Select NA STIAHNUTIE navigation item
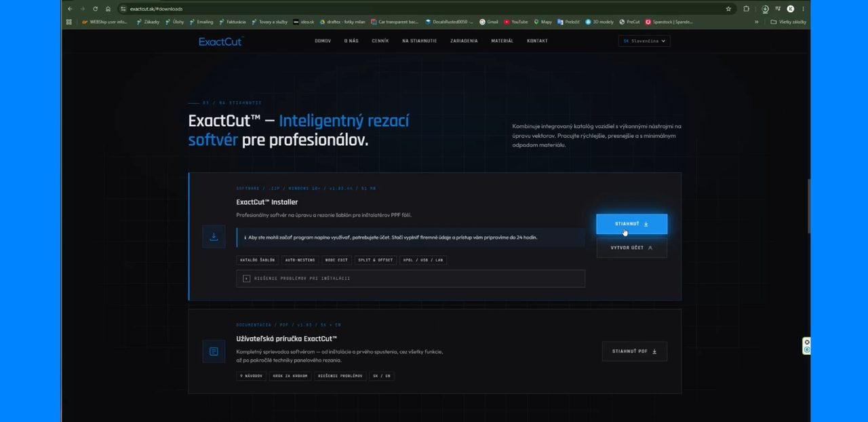Image resolution: width=868 pixels, height=422 pixels. [419, 41]
